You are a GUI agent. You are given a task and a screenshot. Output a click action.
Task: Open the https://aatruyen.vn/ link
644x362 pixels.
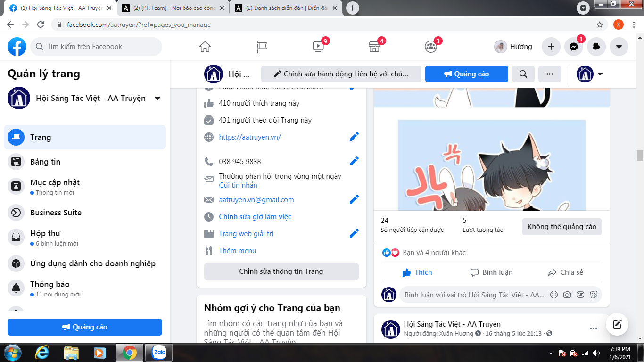[250, 137]
